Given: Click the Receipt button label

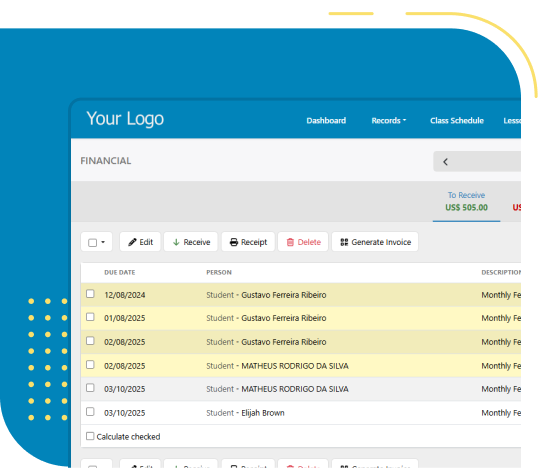Looking at the screenshot, I should [254, 242].
